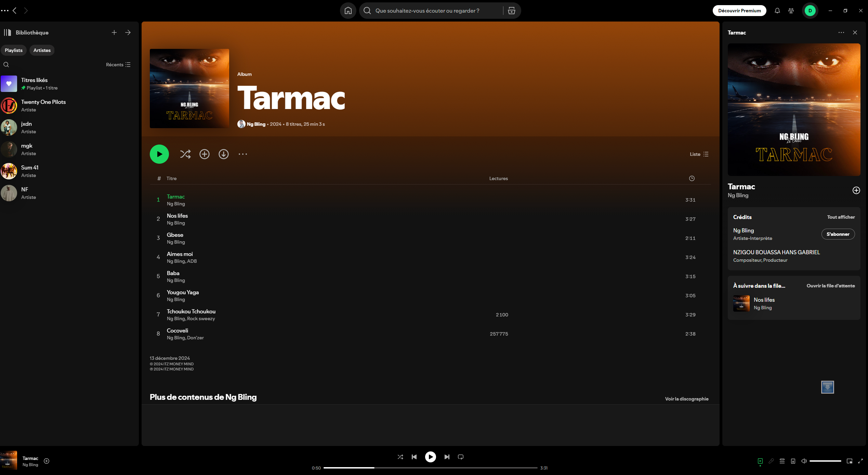The height and width of the screenshot is (475, 868).
Task: Open Voir la discographie link
Action: click(x=686, y=399)
